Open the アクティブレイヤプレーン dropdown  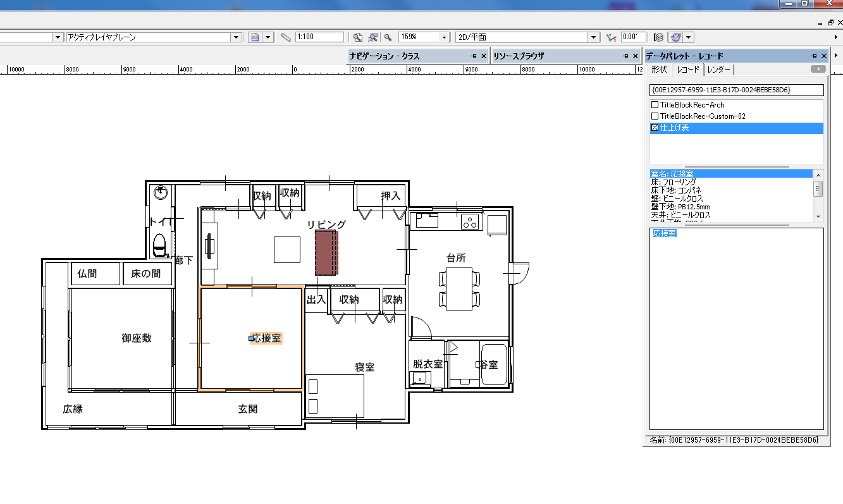(x=237, y=37)
